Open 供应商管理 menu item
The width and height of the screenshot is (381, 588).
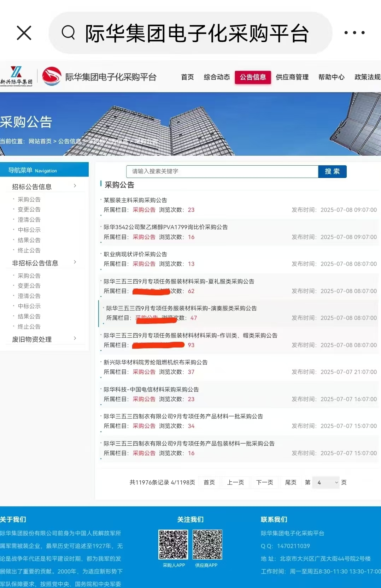click(x=292, y=77)
